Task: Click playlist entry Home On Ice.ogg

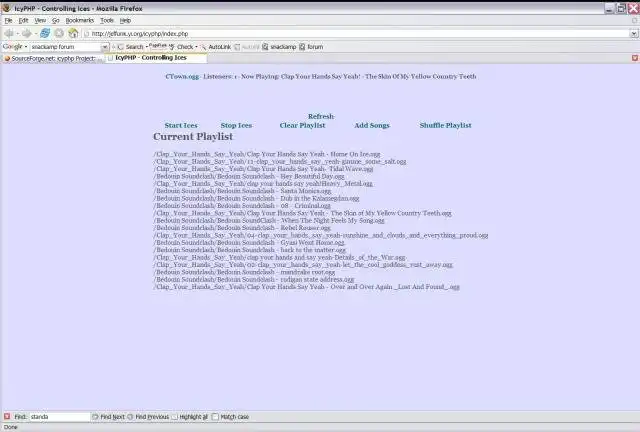Action: tap(267, 154)
